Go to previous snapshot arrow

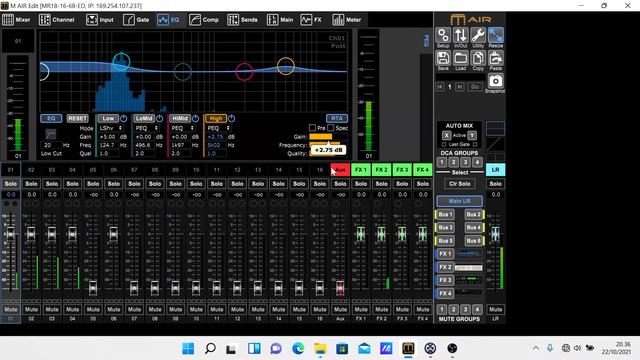[440, 87]
